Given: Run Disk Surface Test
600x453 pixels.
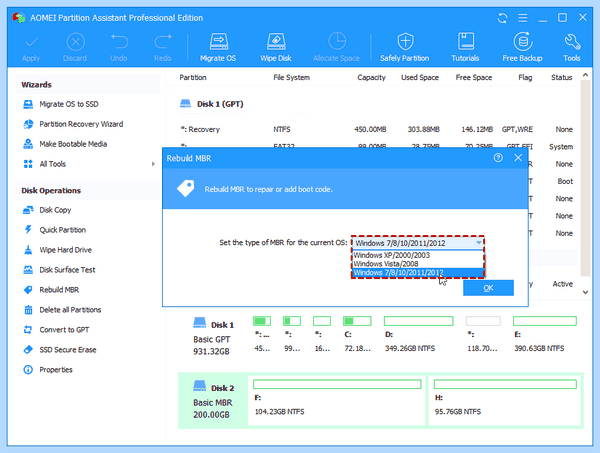Looking at the screenshot, I should point(67,270).
